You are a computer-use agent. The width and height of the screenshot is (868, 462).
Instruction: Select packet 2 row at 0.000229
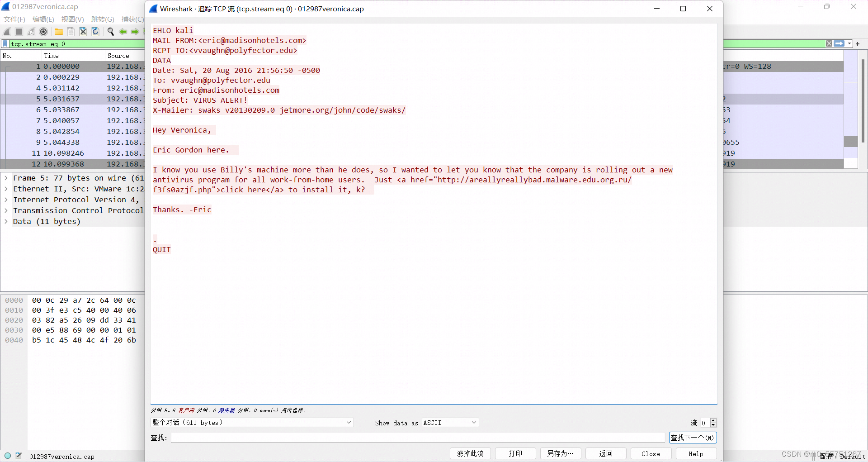coord(72,77)
